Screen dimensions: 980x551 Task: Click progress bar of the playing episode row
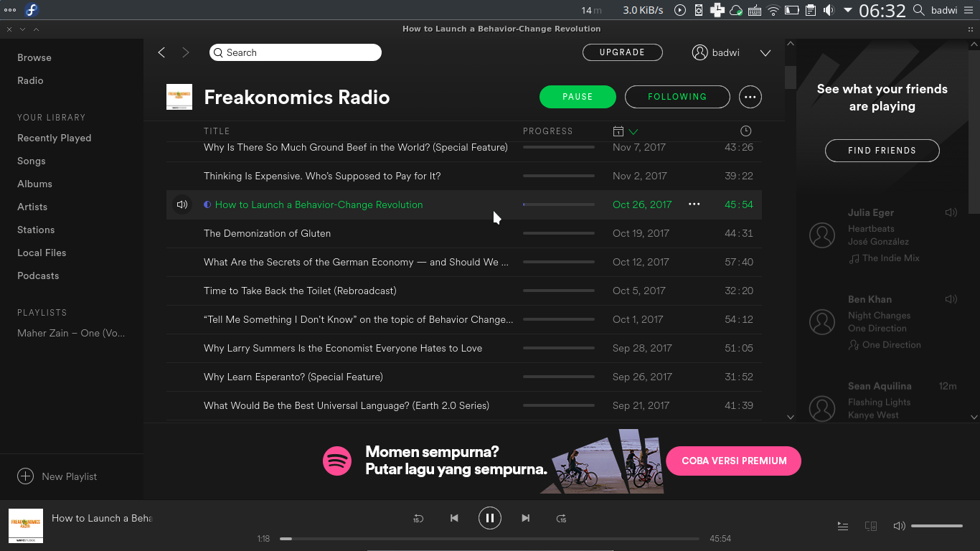559,204
